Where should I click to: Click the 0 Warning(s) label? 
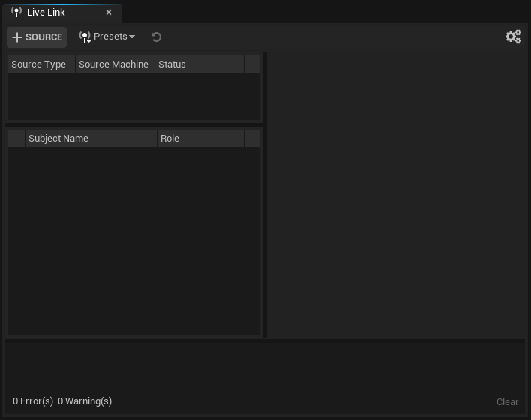tap(85, 401)
